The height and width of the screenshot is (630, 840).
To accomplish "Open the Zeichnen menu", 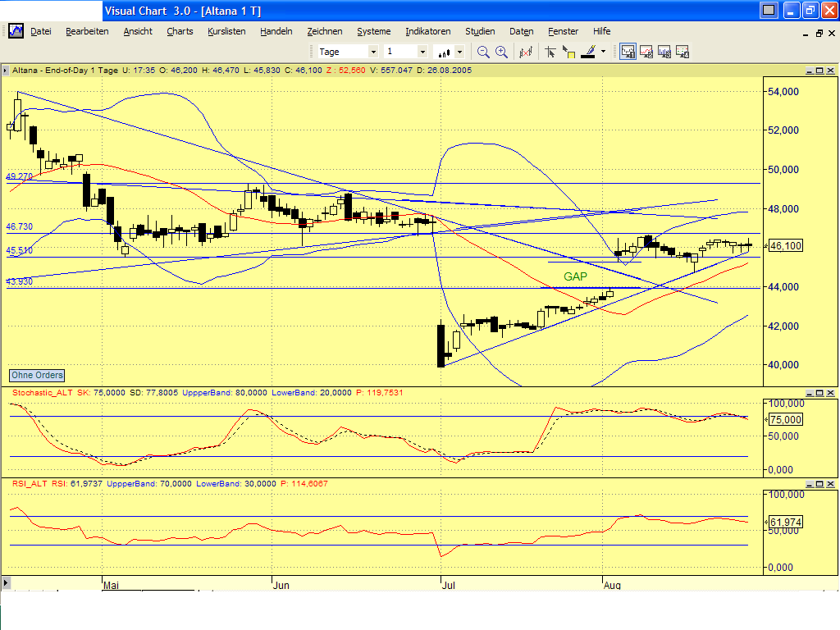I will point(325,31).
